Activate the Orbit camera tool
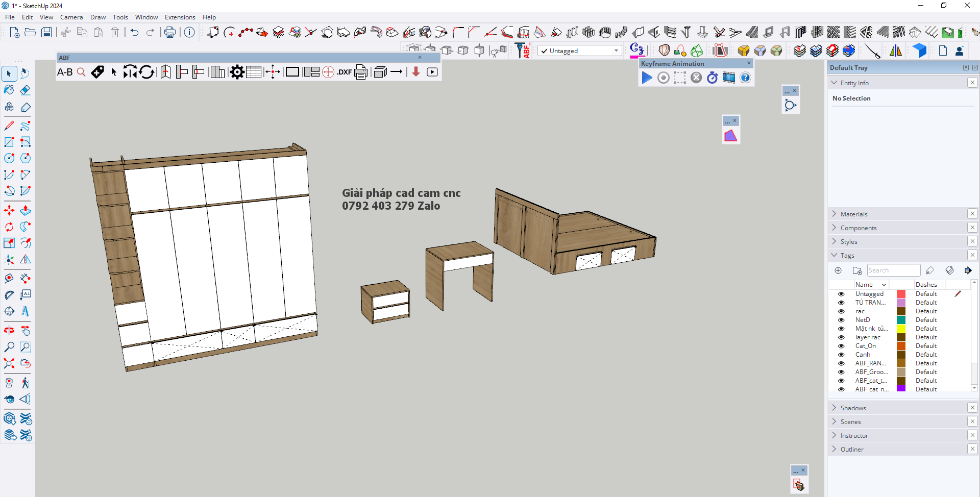Screen dimensions: 980x497 [x=9, y=330]
